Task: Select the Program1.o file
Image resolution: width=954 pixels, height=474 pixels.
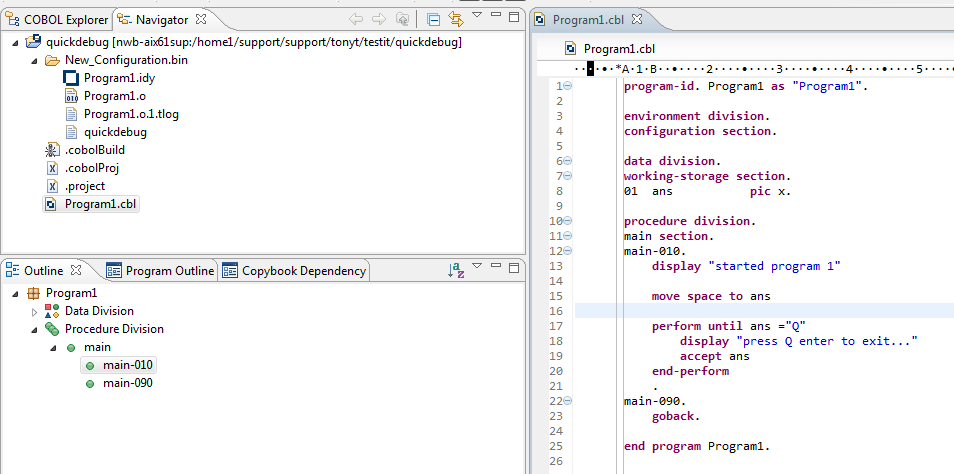Action: pos(114,96)
